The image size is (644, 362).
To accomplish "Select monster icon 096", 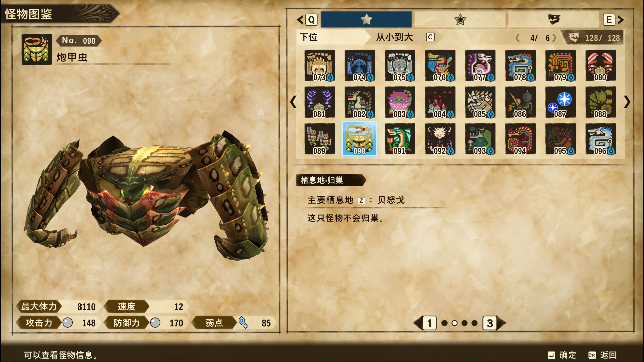I will 600,139.
